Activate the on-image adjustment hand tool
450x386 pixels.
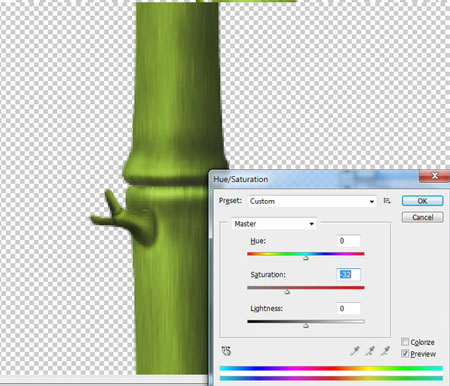[226, 351]
